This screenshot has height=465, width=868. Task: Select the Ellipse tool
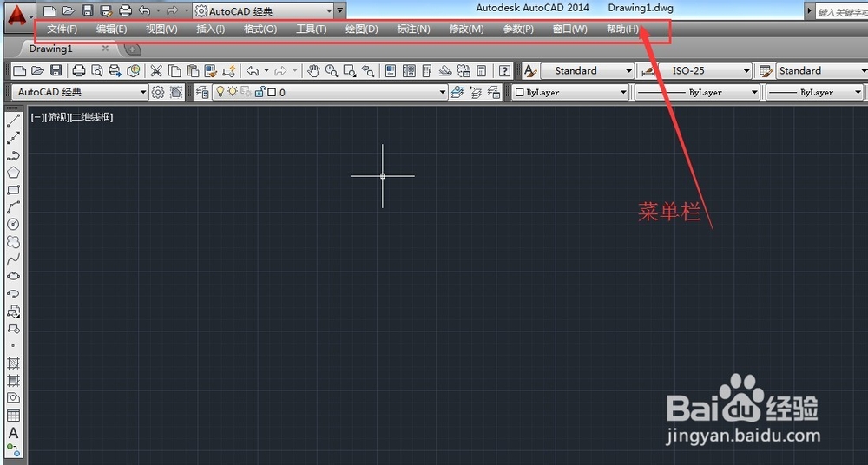tap(13, 276)
